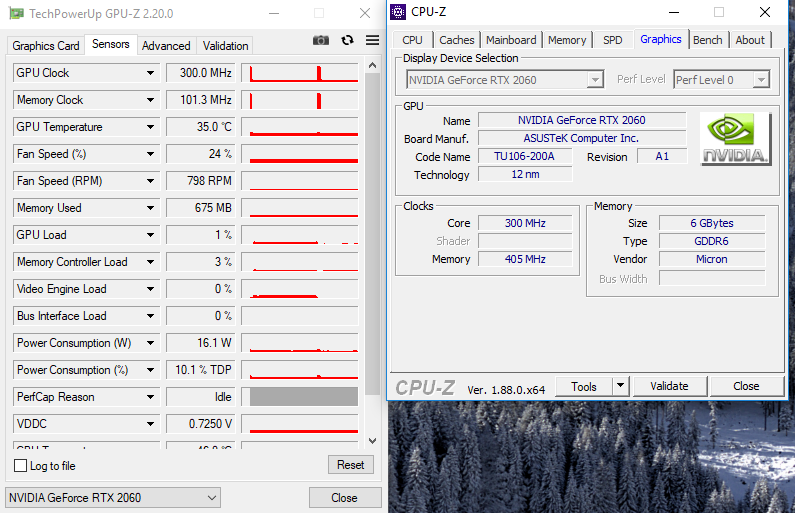Click the Close button in GPU-Z
Screen dimensions: 795x513
pos(344,498)
